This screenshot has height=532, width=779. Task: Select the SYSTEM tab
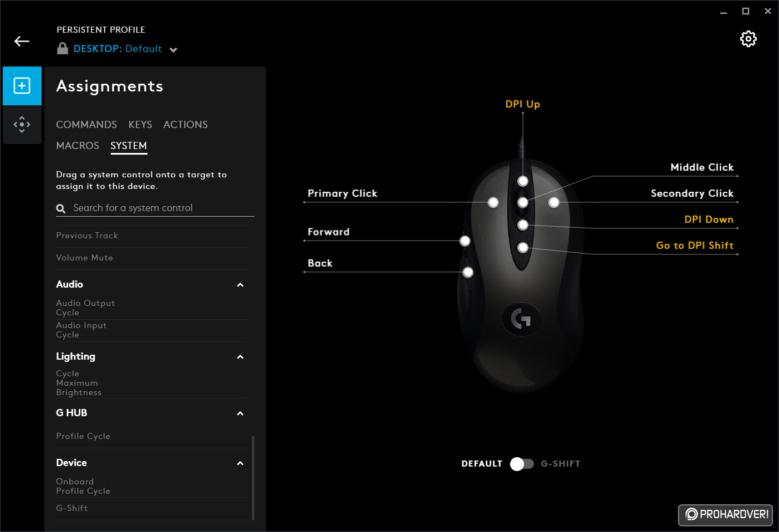click(x=129, y=146)
